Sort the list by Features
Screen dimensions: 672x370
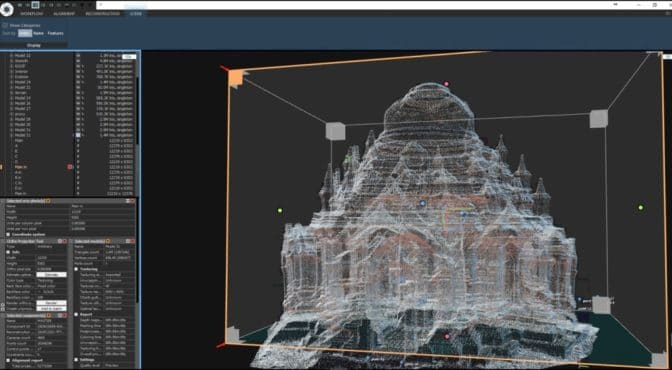pos(55,33)
